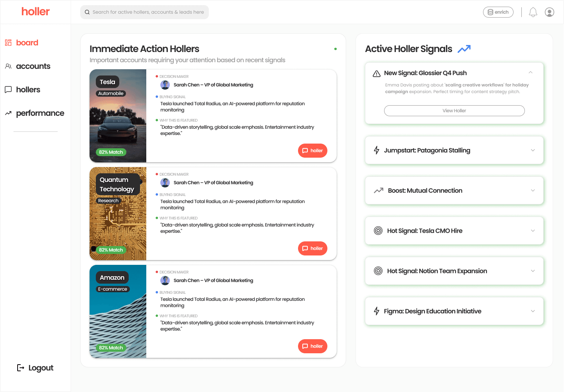Click holler button on Tesla card
The height and width of the screenshot is (392, 564).
pyautogui.click(x=313, y=151)
